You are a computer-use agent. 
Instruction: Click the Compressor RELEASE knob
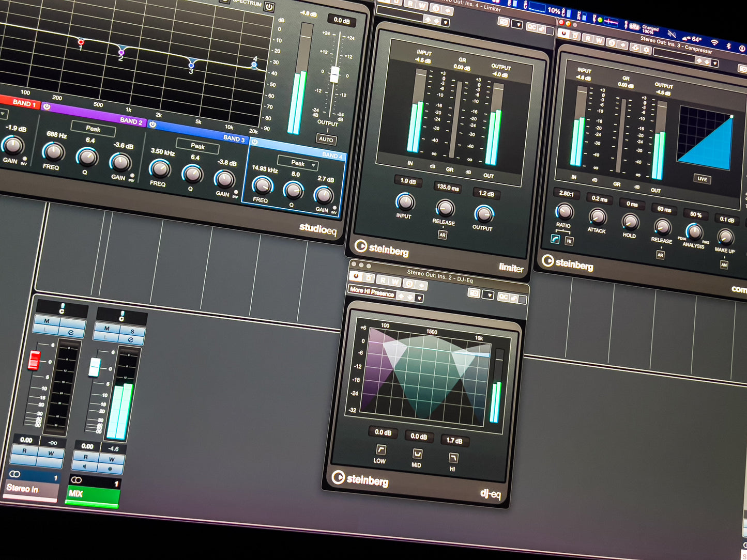[663, 226]
